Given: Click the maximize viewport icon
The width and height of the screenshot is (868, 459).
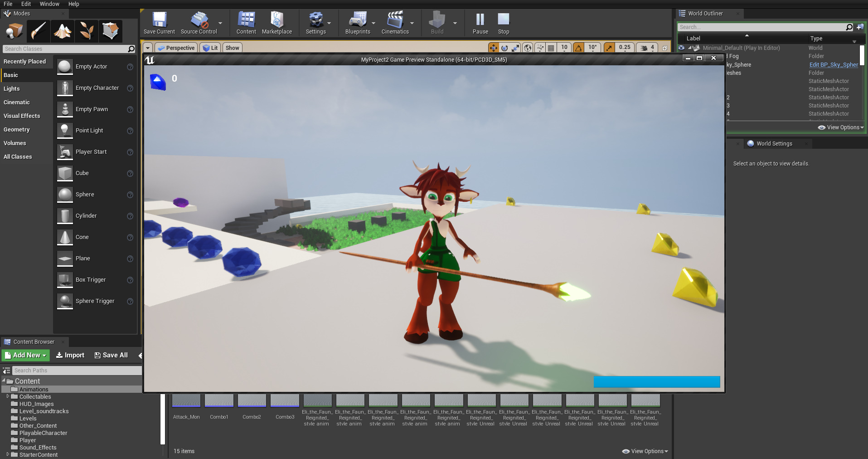Looking at the screenshot, I should (x=665, y=48).
